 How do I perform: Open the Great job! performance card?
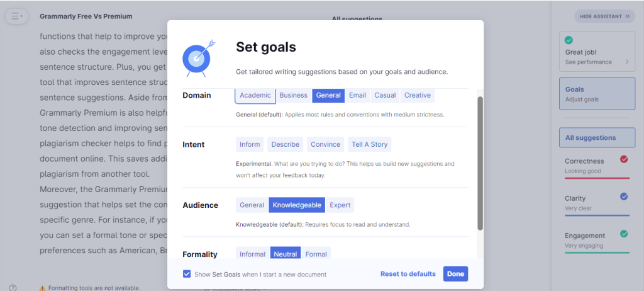[597, 51]
